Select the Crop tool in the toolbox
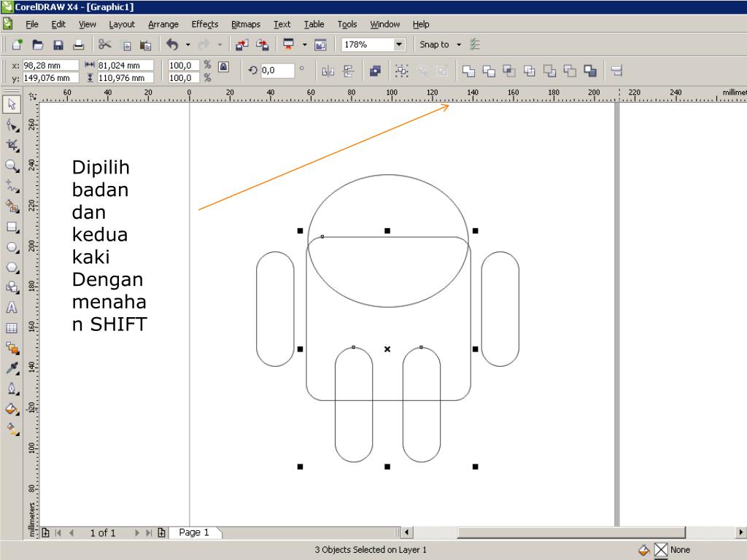Screen dimensions: 747x560 [x=12, y=146]
